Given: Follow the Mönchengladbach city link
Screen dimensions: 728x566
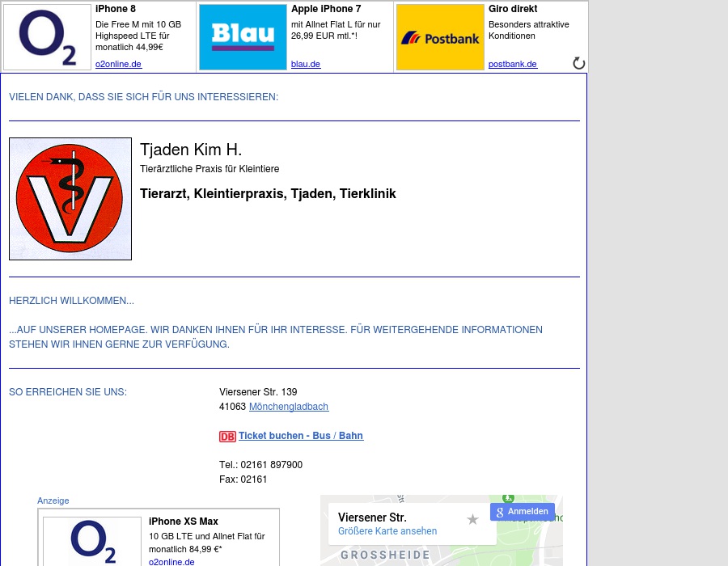Looking at the screenshot, I should pos(289,407).
